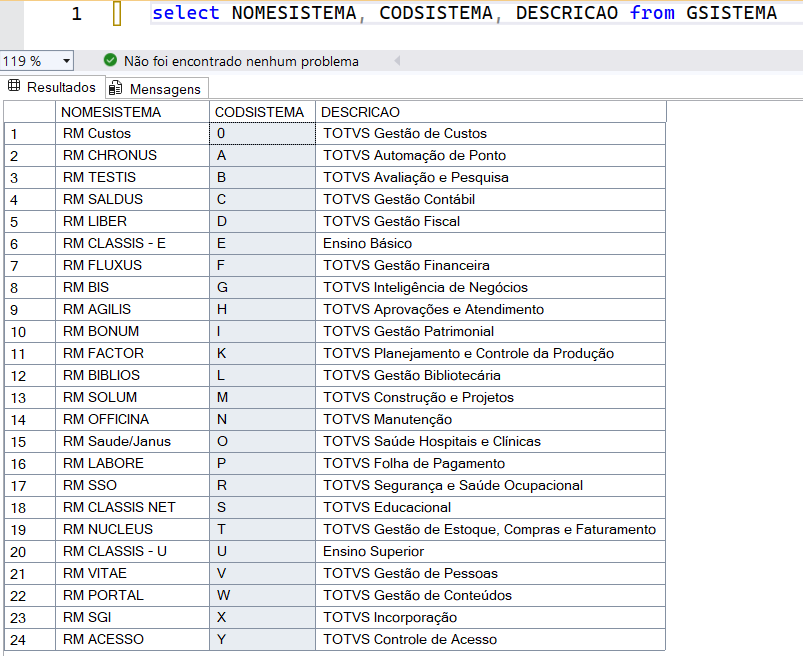The width and height of the screenshot is (803, 656).
Task: Select 'TOTVS Gestão Patrimonial' cell
Action: (491, 332)
